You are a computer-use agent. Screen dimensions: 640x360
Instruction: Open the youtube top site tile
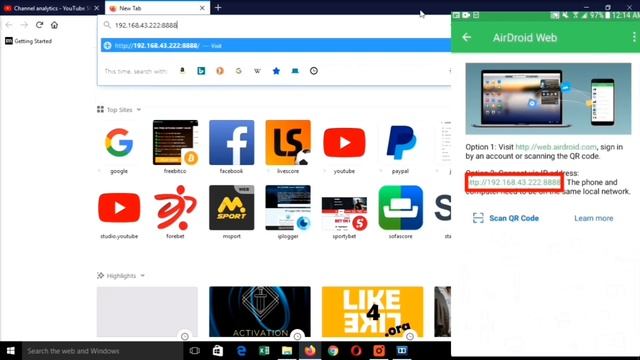[x=344, y=147]
